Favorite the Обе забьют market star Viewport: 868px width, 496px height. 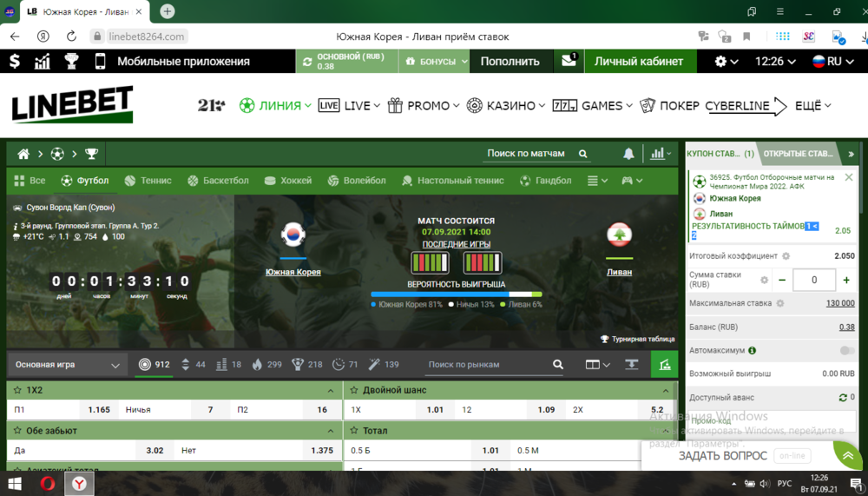[17, 431]
